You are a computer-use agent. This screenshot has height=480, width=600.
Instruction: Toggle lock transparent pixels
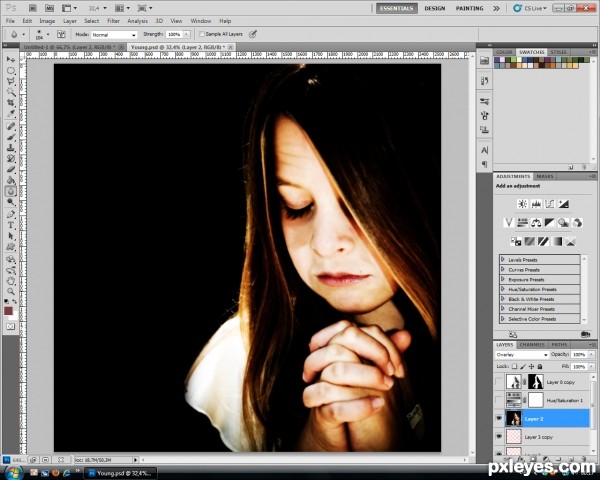coord(515,366)
